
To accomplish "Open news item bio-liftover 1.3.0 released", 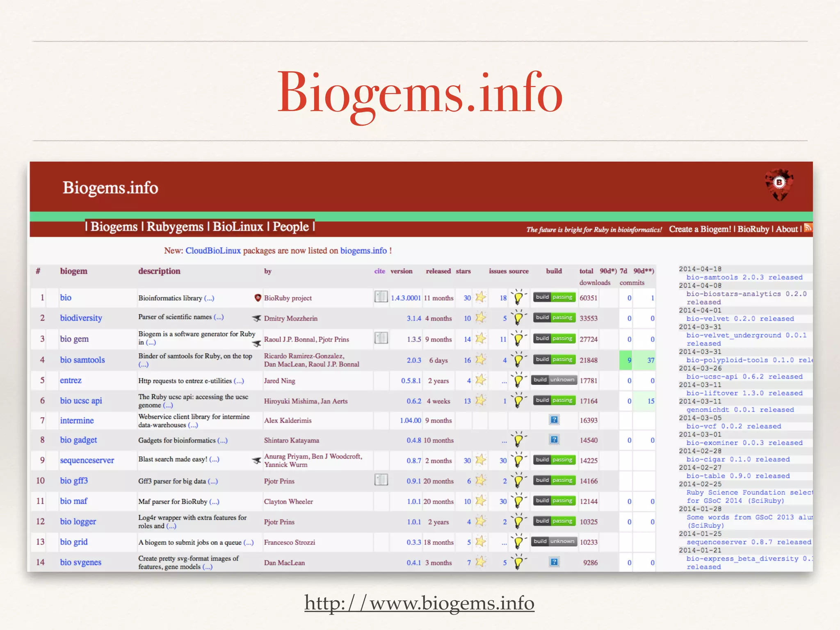I will (x=744, y=393).
